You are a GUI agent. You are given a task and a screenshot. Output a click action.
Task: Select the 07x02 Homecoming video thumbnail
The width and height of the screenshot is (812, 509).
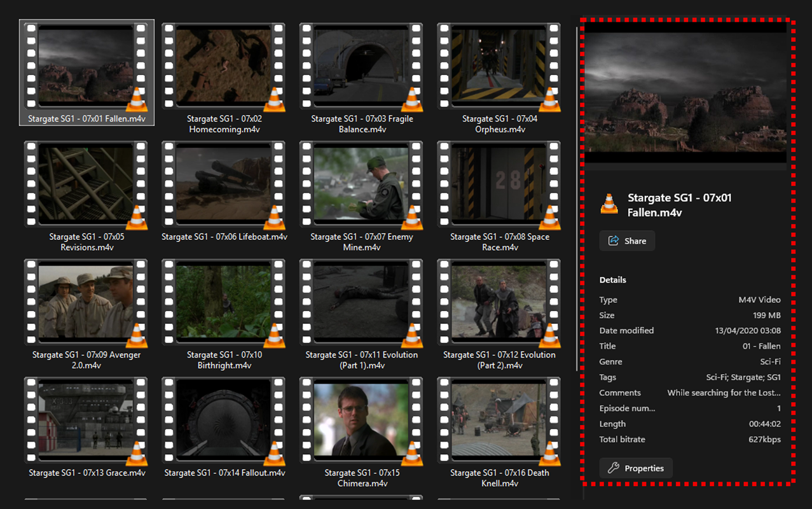[x=224, y=66]
